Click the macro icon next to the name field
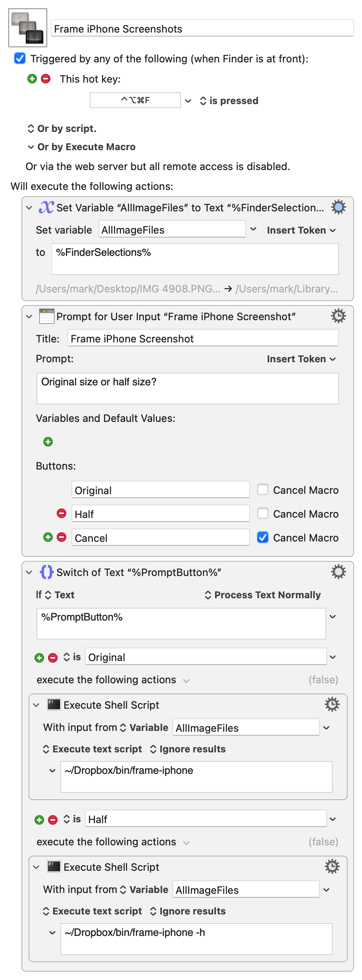The width and height of the screenshot is (362, 980). 28,28
